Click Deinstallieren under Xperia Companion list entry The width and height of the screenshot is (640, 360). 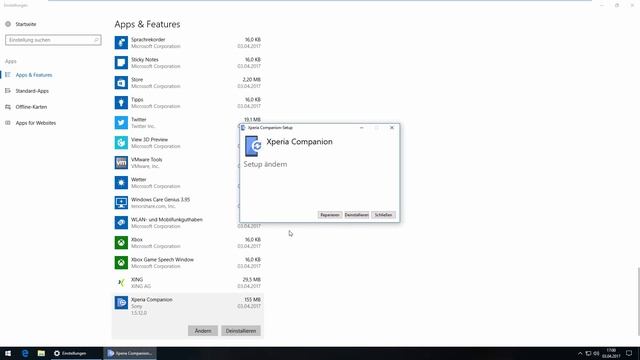[x=241, y=331]
